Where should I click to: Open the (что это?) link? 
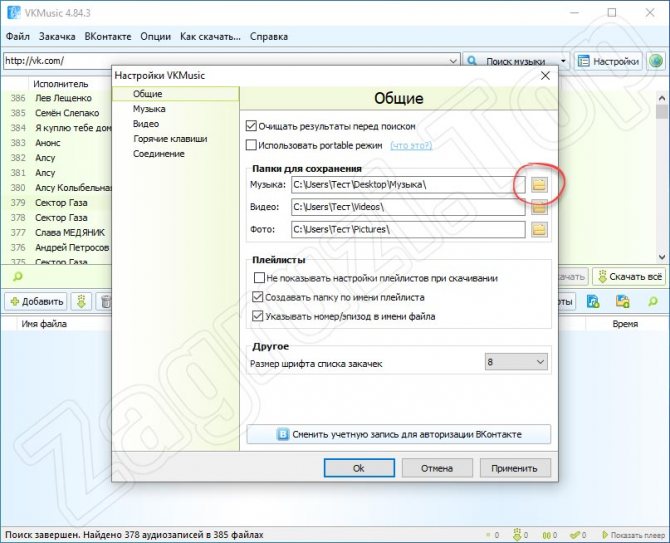click(411, 146)
